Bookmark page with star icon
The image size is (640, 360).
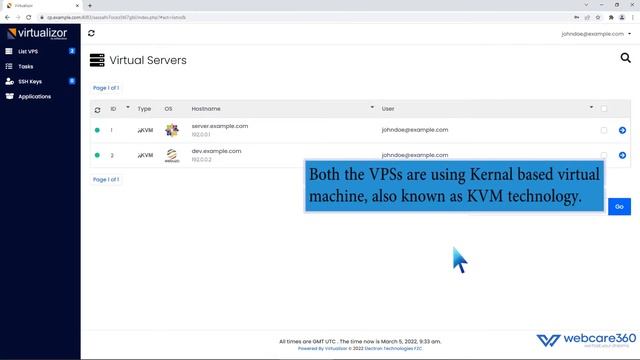pyautogui.click(x=598, y=18)
